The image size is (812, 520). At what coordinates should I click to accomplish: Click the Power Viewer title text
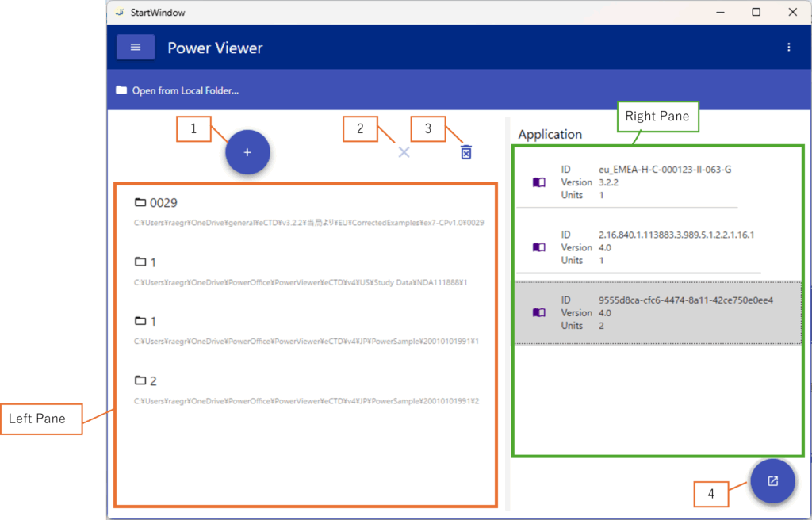click(x=215, y=48)
